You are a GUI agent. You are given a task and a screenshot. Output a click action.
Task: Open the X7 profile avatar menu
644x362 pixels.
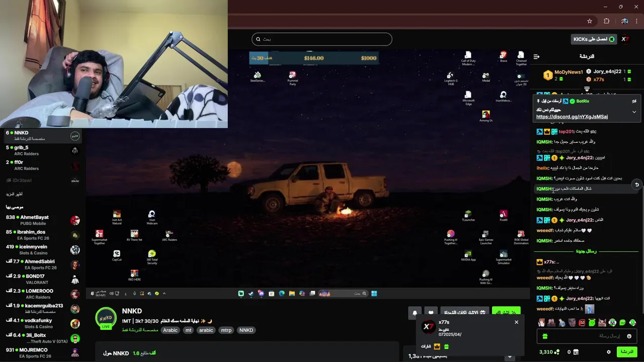[625, 39]
